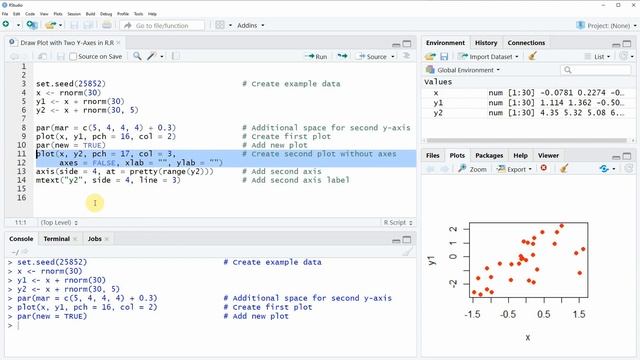This screenshot has width=640, height=360.
Task: Open the New File dropdown arrow
Action: click(x=18, y=25)
